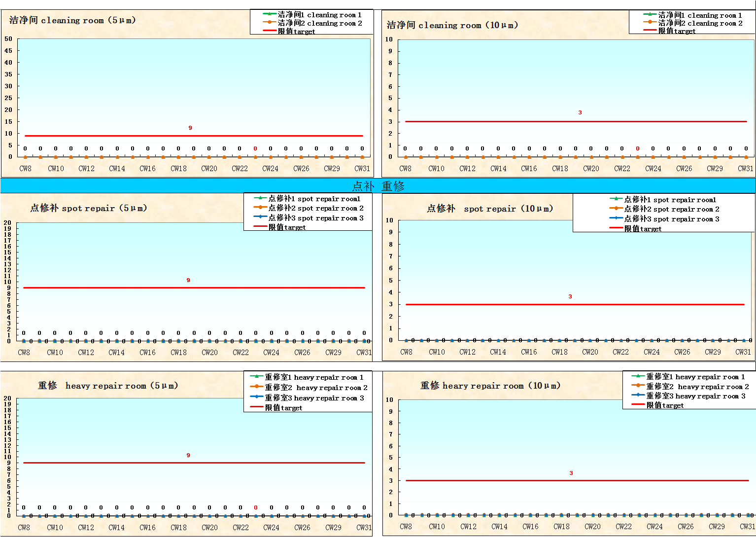Select the "点修补 spot repair (5μm)" chart title

(89, 208)
